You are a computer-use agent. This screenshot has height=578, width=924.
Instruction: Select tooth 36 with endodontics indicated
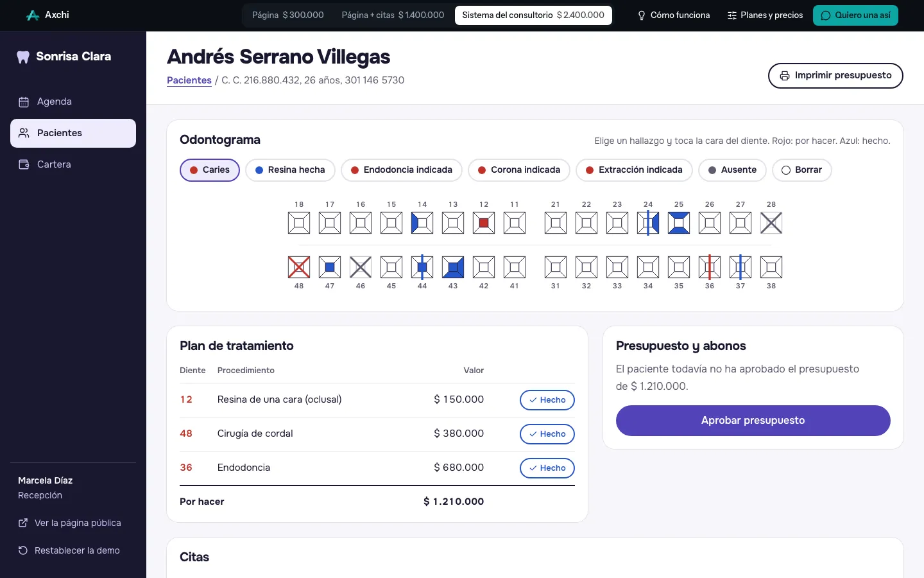point(710,267)
